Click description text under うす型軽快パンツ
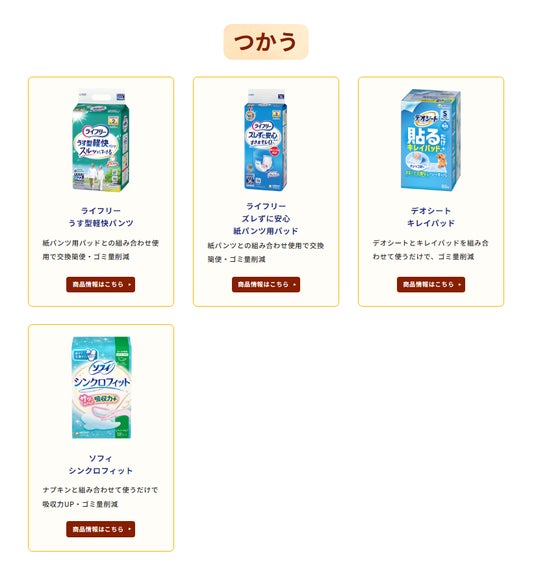 [x=101, y=250]
